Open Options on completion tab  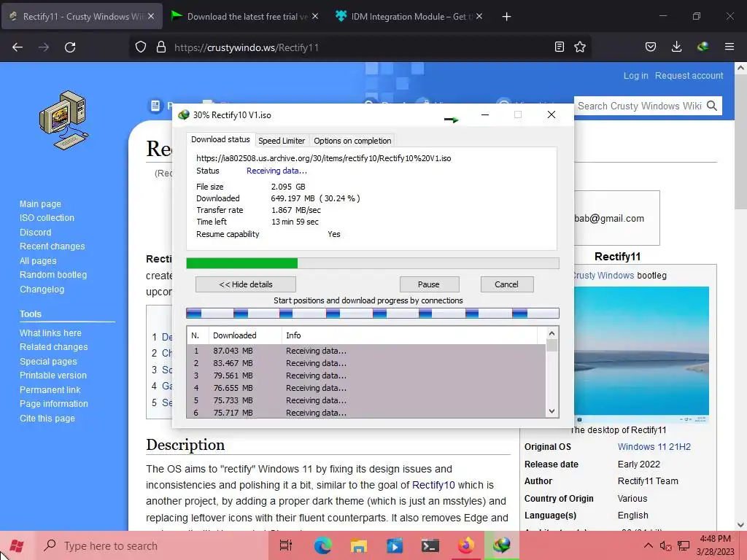(x=352, y=141)
